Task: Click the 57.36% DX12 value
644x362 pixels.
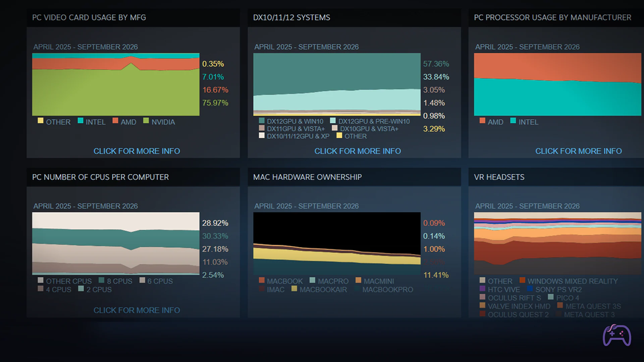Action: [x=436, y=64]
